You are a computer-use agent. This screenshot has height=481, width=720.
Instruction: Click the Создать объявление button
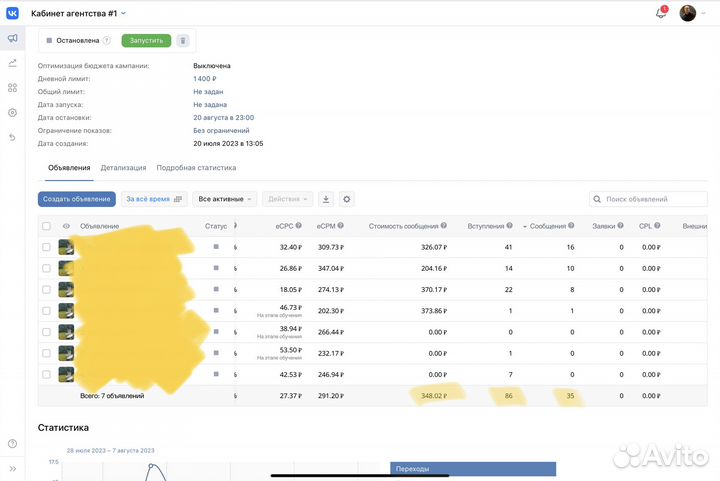click(x=77, y=200)
